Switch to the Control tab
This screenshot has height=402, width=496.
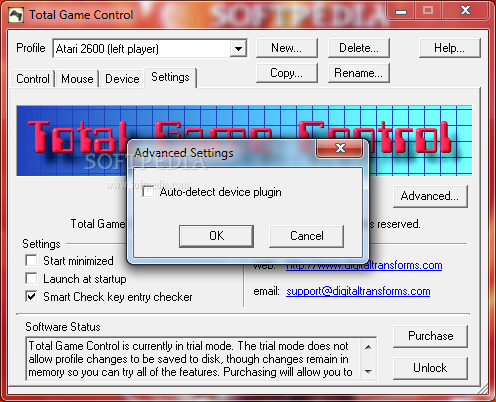pyautogui.click(x=33, y=79)
